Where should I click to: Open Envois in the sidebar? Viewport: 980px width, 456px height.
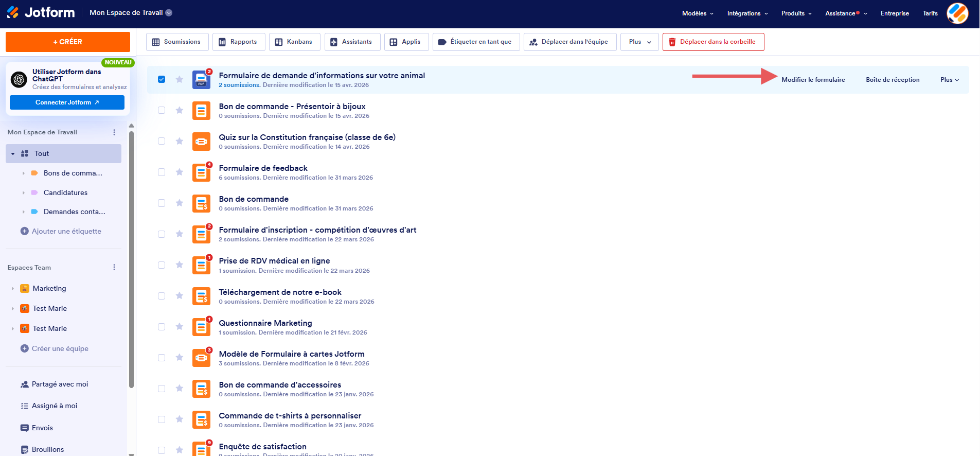click(x=37, y=428)
